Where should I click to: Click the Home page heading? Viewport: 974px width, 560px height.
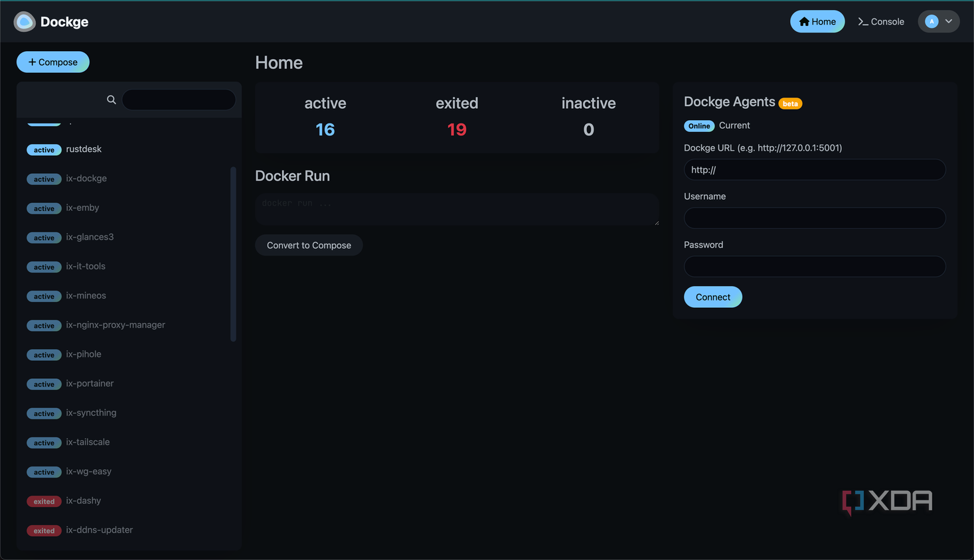[279, 62]
